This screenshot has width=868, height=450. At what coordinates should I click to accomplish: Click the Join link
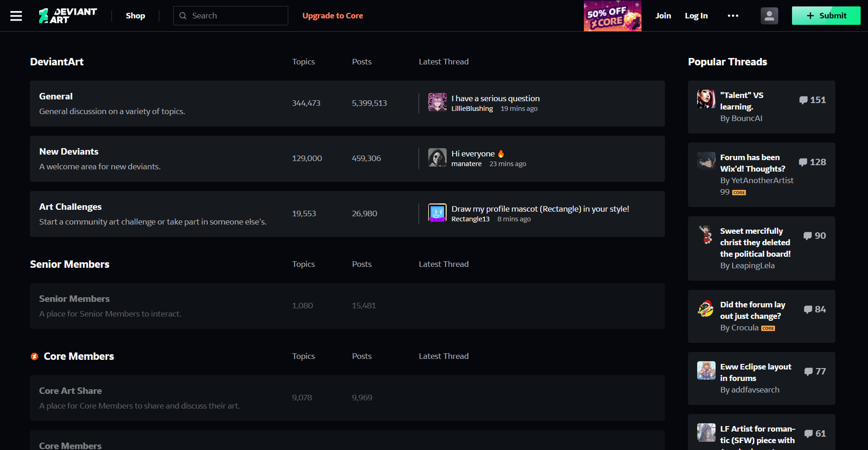663,16
